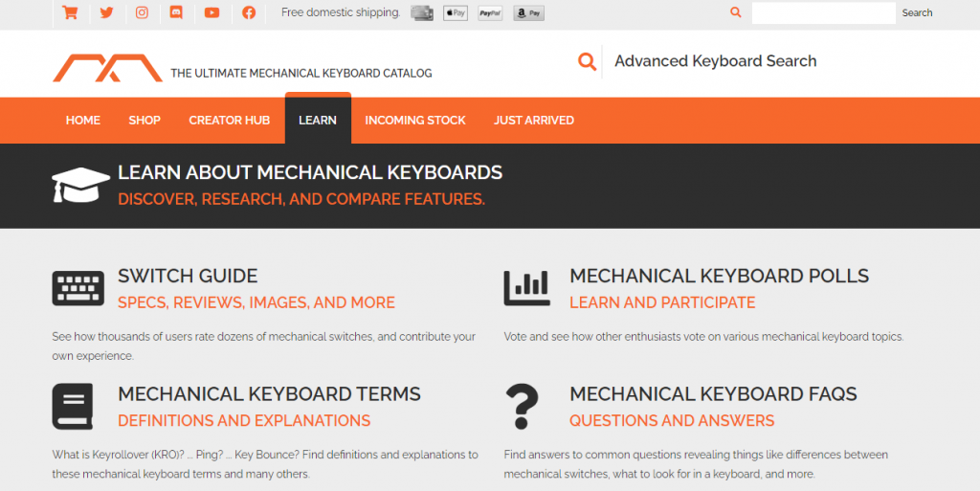Click 'Discover, Research, and Compare Features.' text
This screenshot has height=491, width=980.
coord(301,199)
